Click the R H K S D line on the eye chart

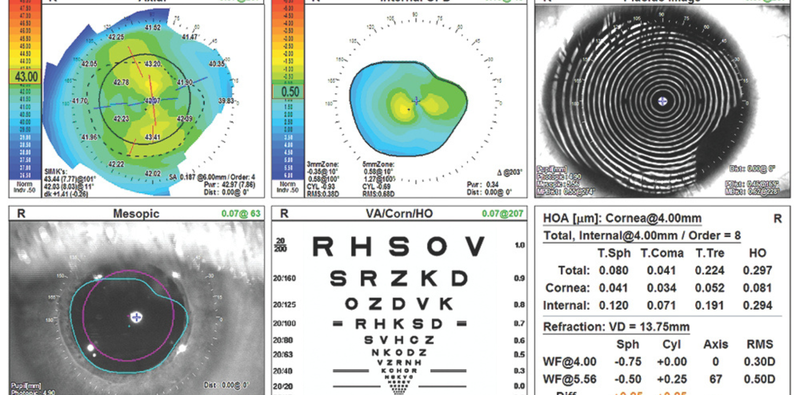(x=398, y=324)
